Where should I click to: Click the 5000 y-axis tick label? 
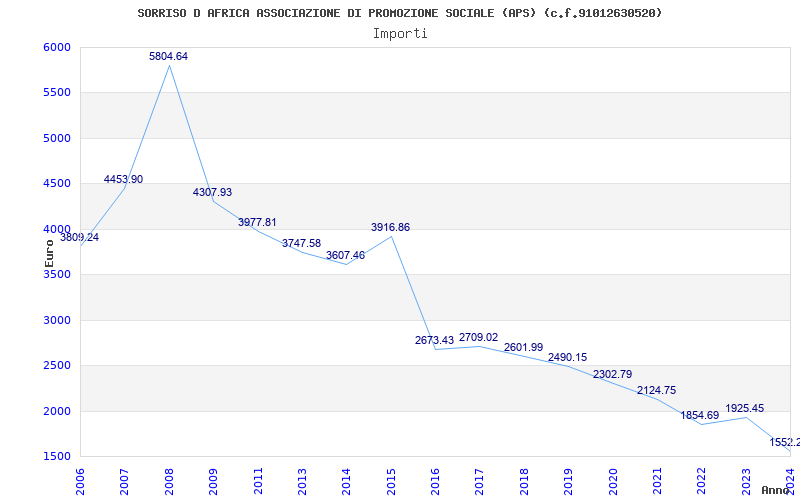click(56, 138)
